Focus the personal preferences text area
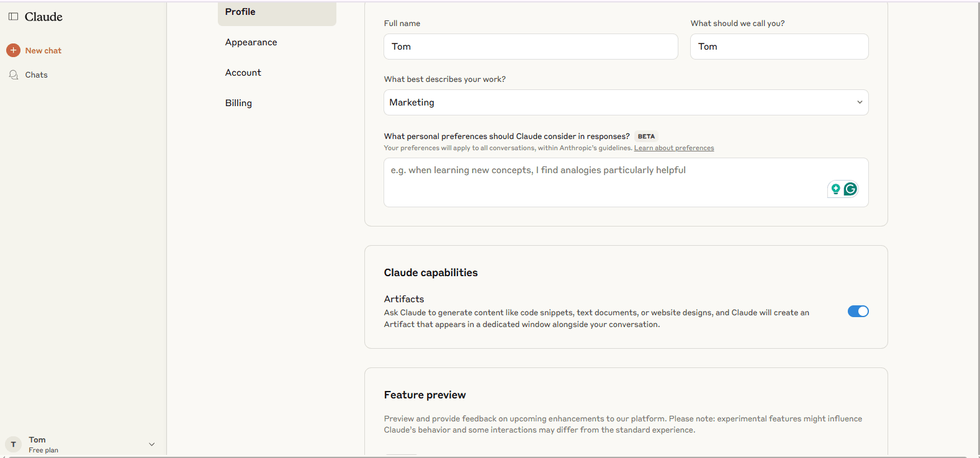The image size is (980, 458). (x=602, y=182)
